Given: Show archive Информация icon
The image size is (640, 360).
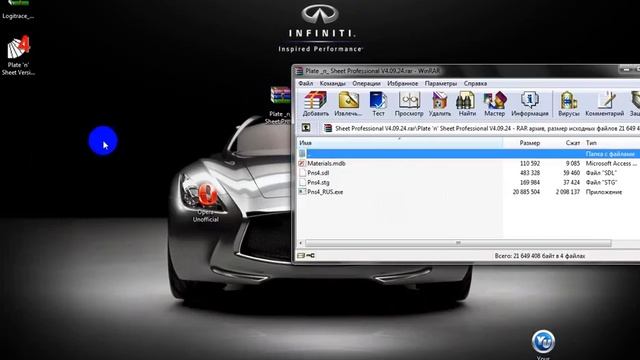Looking at the screenshot, I should tap(529, 104).
